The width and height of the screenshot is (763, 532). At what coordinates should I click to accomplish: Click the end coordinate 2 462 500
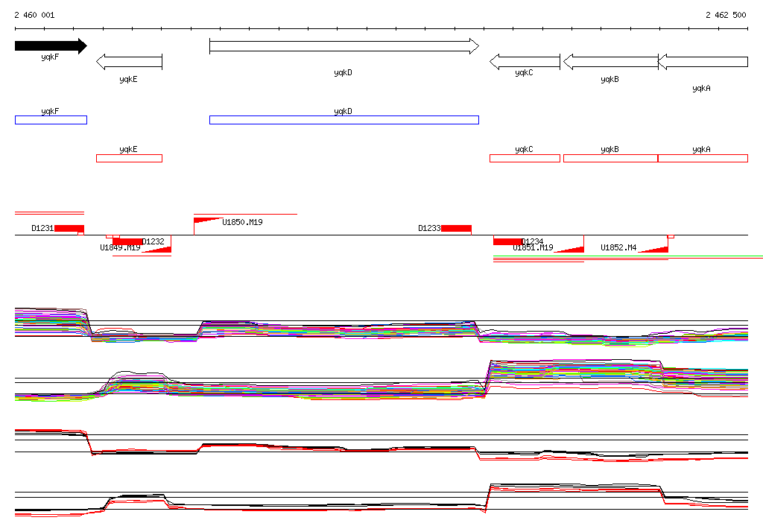(726, 15)
